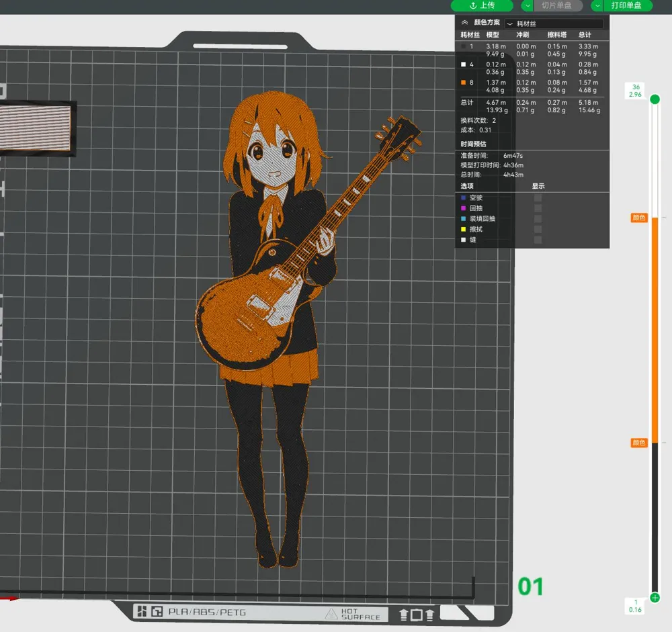The width and height of the screenshot is (672, 632).
Task: Click the 总计 column header
Action: click(585, 35)
